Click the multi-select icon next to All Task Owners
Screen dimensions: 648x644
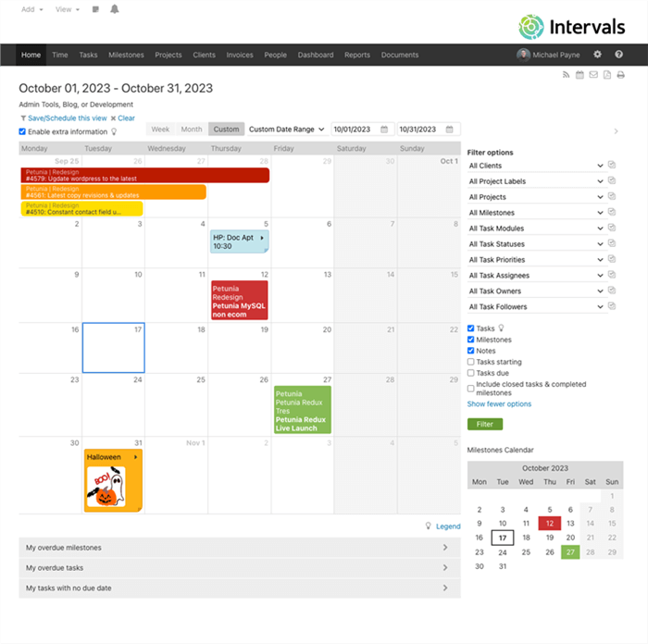click(612, 291)
